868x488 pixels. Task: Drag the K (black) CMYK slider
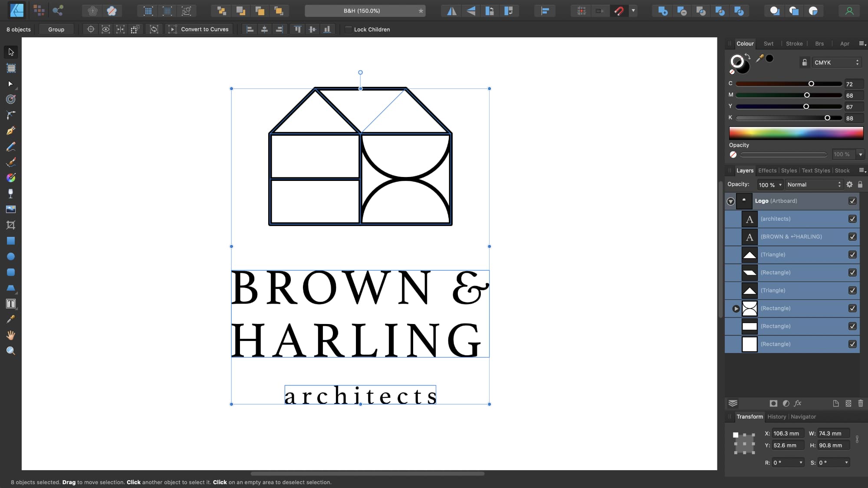(828, 118)
